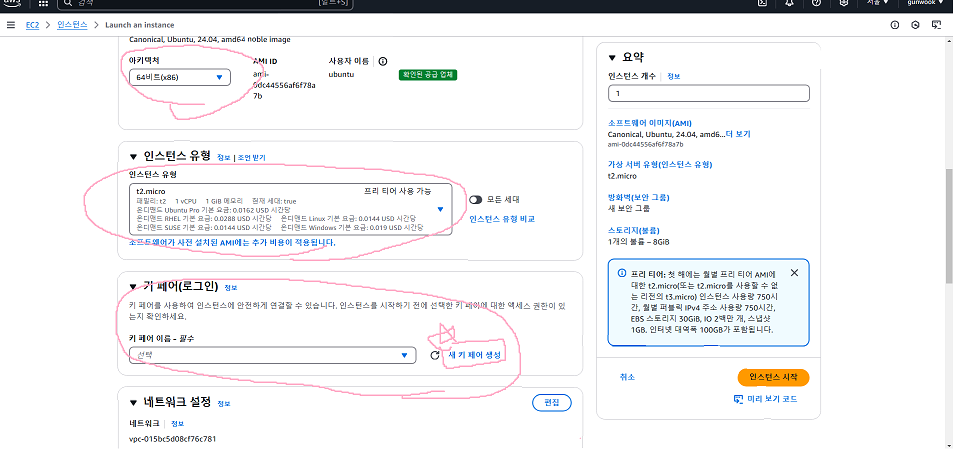
Task: Click the code icon beside 미리 보기 코드
Action: click(x=739, y=399)
